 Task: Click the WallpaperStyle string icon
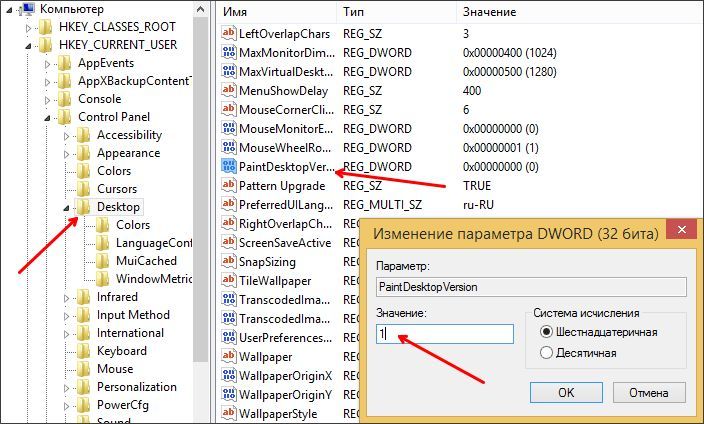coord(229,413)
